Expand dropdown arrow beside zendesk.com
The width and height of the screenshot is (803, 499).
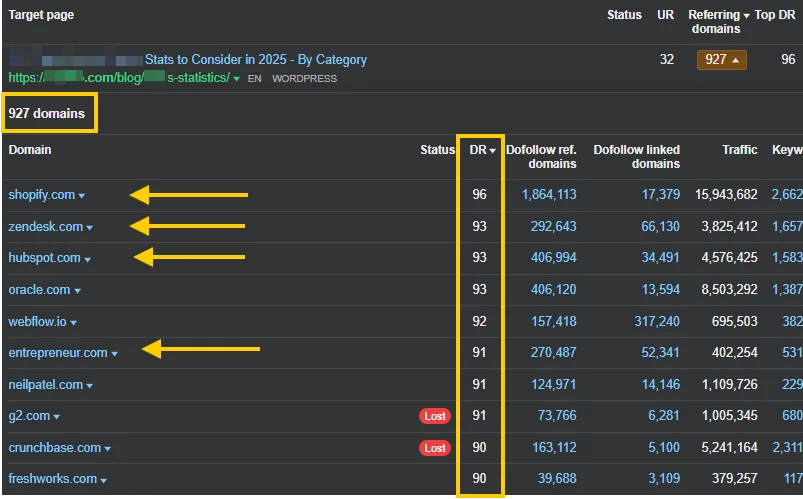click(90, 228)
